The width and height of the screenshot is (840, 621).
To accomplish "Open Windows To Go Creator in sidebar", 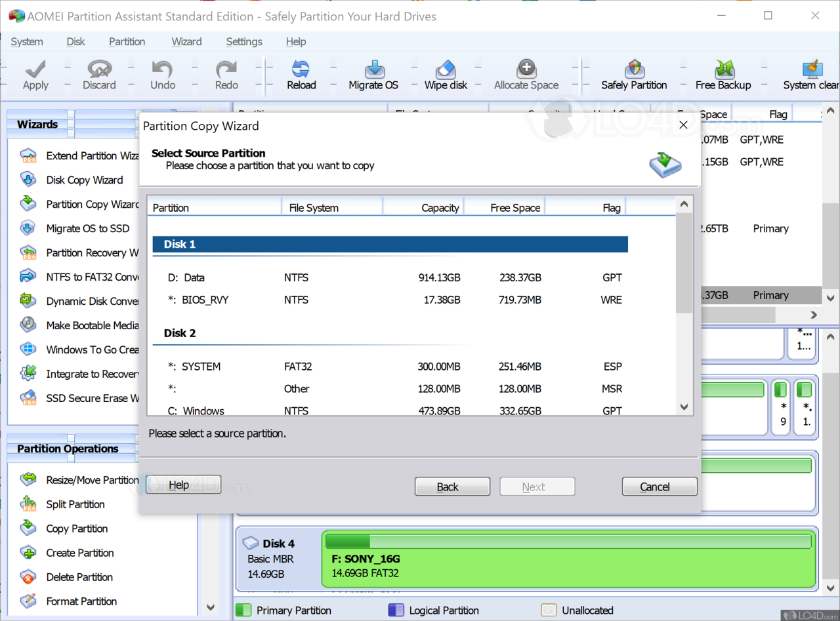I will 80,350.
